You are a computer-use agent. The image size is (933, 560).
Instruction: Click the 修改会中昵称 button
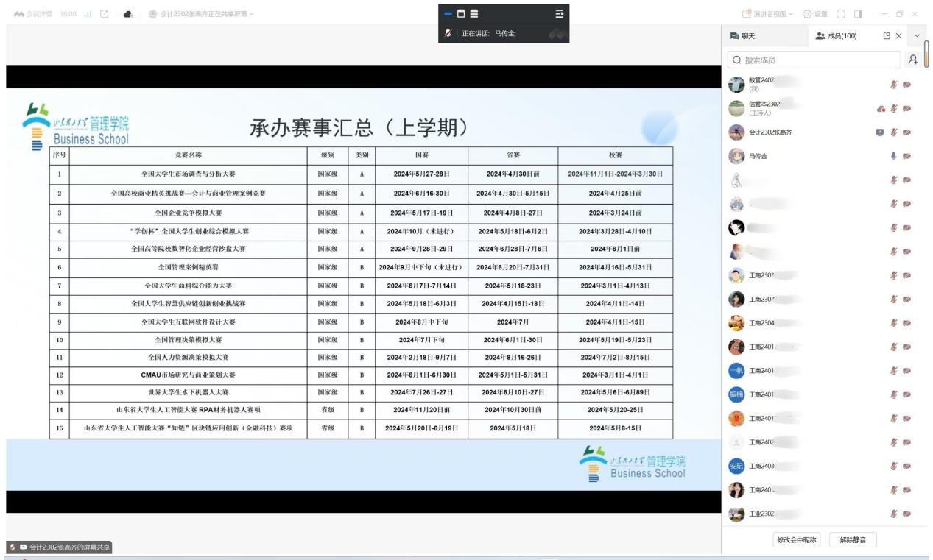pyautogui.click(x=797, y=540)
